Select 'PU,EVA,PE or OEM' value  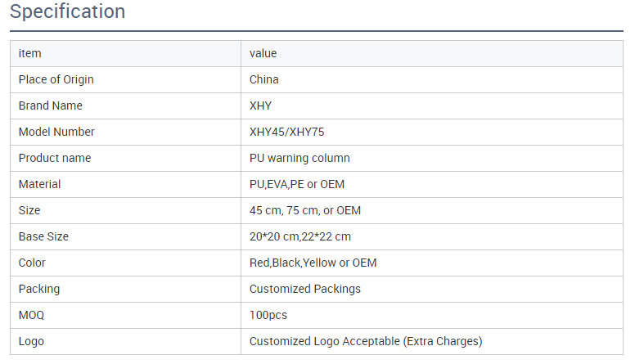pyautogui.click(x=297, y=184)
